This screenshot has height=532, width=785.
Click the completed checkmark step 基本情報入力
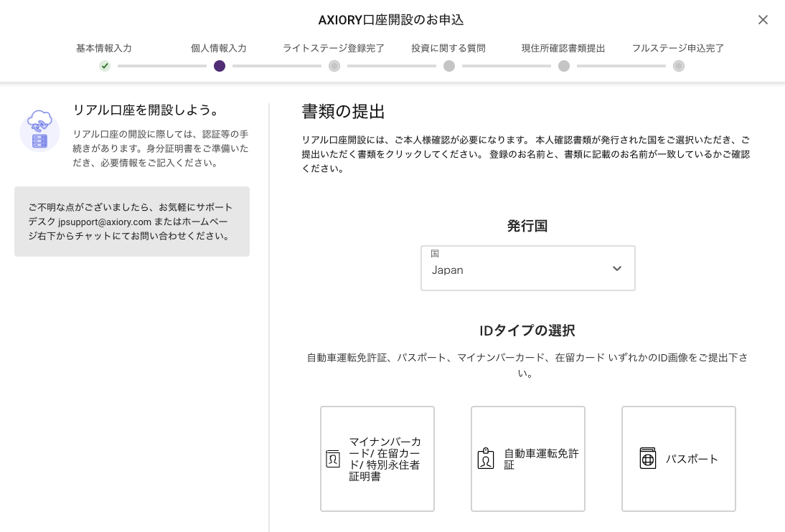(x=105, y=66)
